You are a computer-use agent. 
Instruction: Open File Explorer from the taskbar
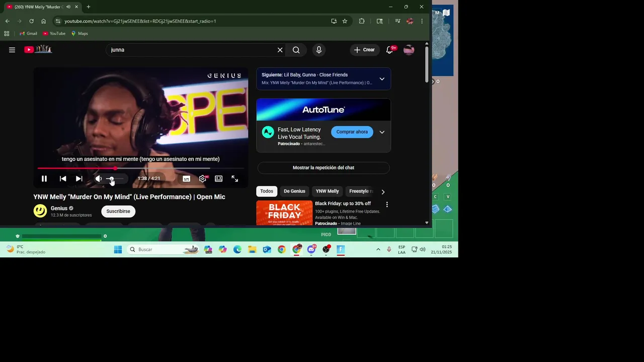[252, 249]
